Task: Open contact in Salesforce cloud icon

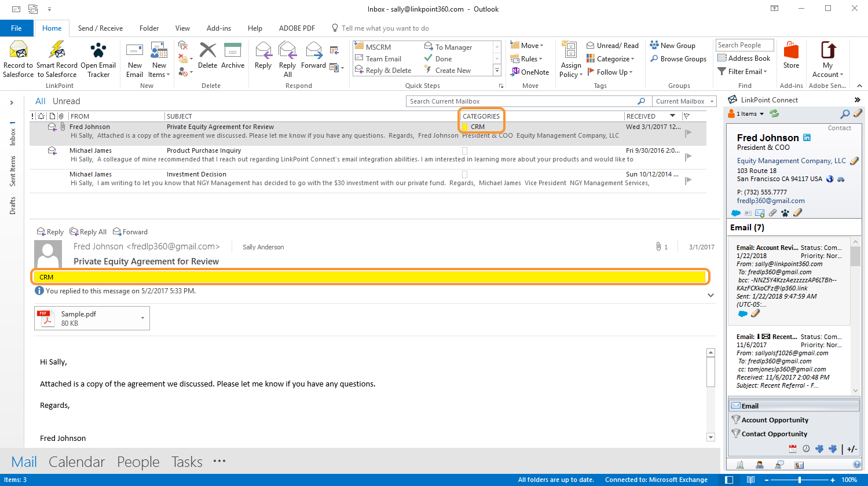Action: coord(736,213)
